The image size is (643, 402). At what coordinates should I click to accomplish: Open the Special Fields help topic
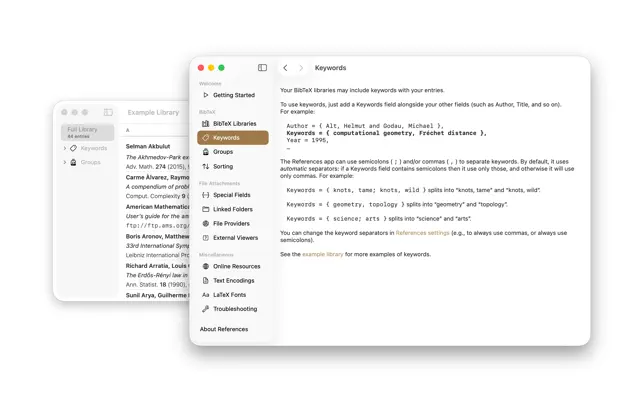(233, 195)
